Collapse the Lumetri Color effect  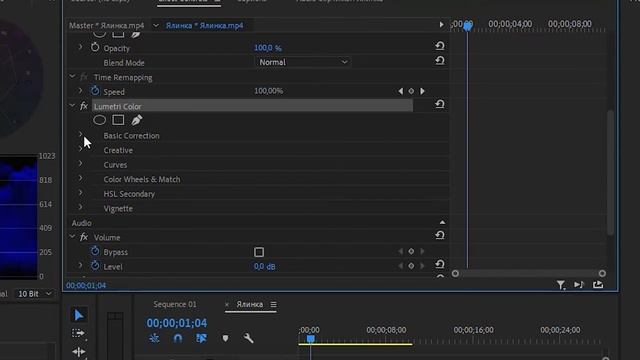(x=72, y=106)
